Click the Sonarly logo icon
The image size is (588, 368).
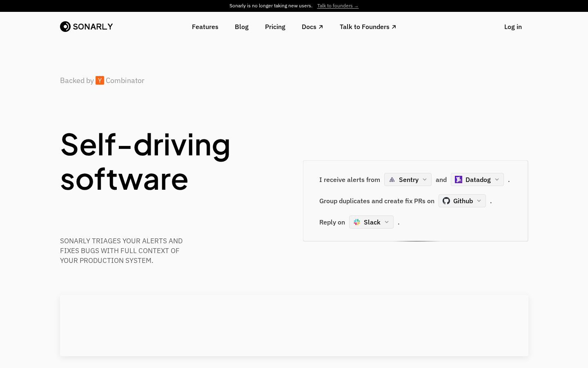click(65, 27)
